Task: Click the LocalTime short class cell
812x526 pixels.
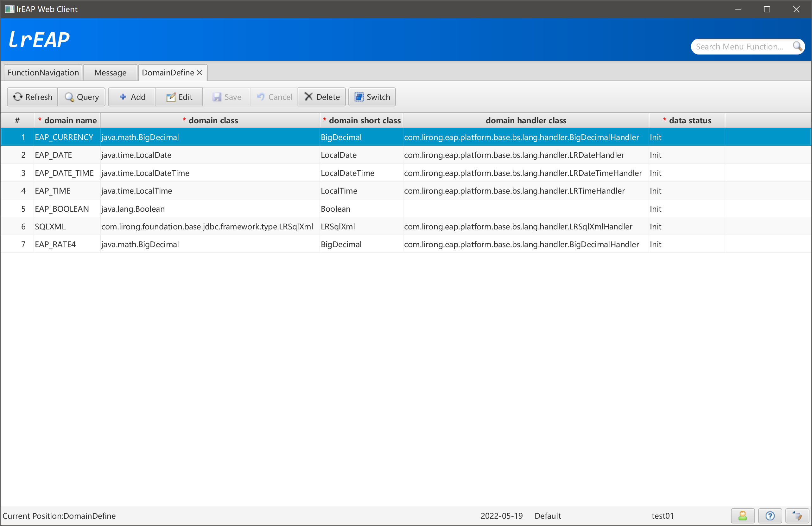Action: pyautogui.click(x=362, y=191)
